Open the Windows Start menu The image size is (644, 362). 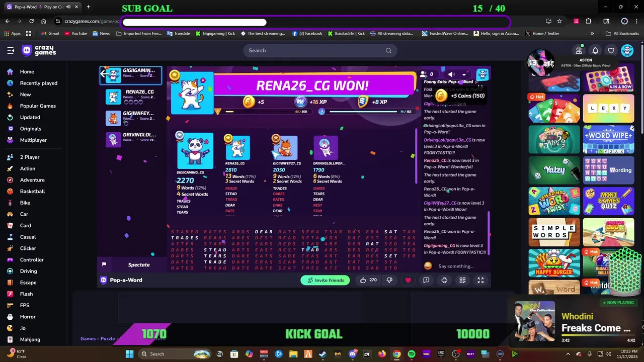[x=129, y=354]
